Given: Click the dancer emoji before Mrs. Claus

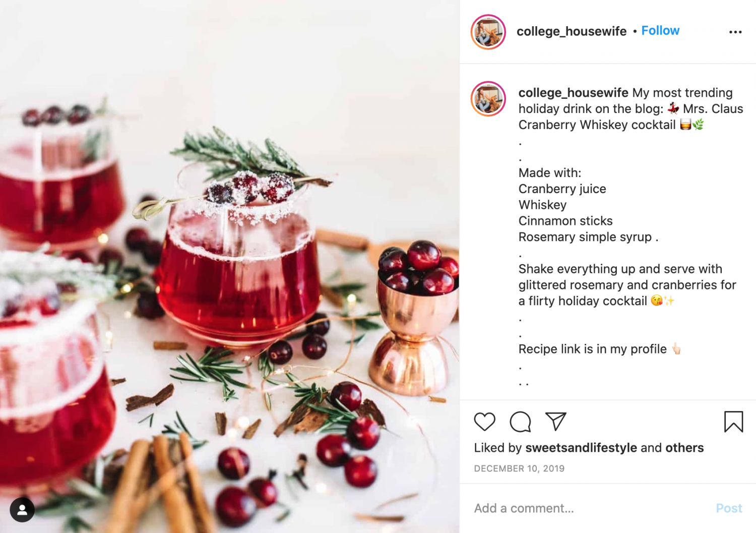Looking at the screenshot, I should pos(673,108).
